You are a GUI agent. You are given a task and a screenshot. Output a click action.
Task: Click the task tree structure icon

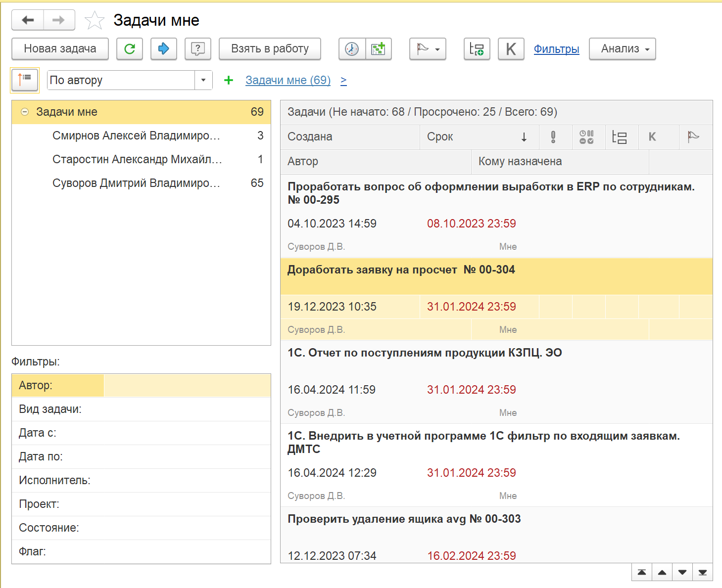coord(477,49)
